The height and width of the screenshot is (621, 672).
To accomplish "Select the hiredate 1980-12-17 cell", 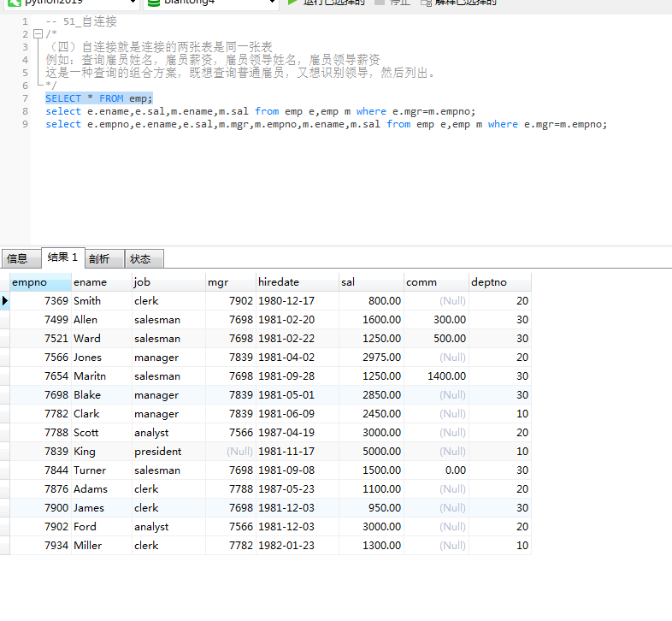I will (298, 301).
